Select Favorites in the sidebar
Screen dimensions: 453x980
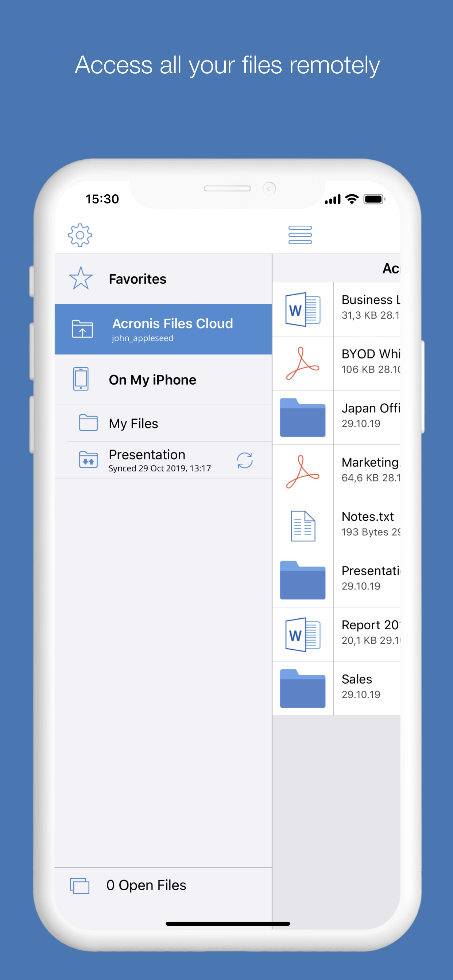click(163, 279)
